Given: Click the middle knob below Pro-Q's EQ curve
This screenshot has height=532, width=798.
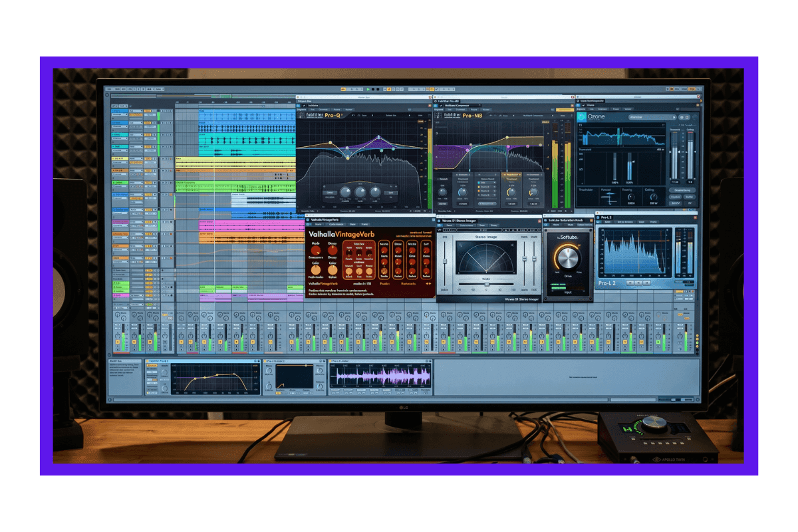Looking at the screenshot, I should 360,192.
